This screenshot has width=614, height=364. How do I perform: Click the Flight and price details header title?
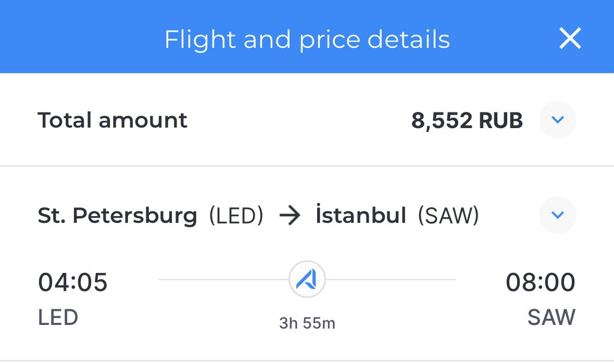[307, 40]
